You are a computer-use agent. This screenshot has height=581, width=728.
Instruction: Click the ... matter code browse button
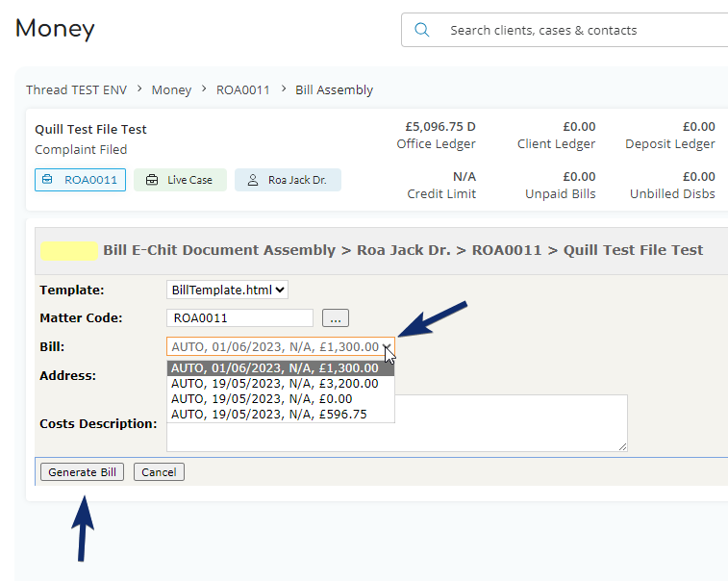336,318
